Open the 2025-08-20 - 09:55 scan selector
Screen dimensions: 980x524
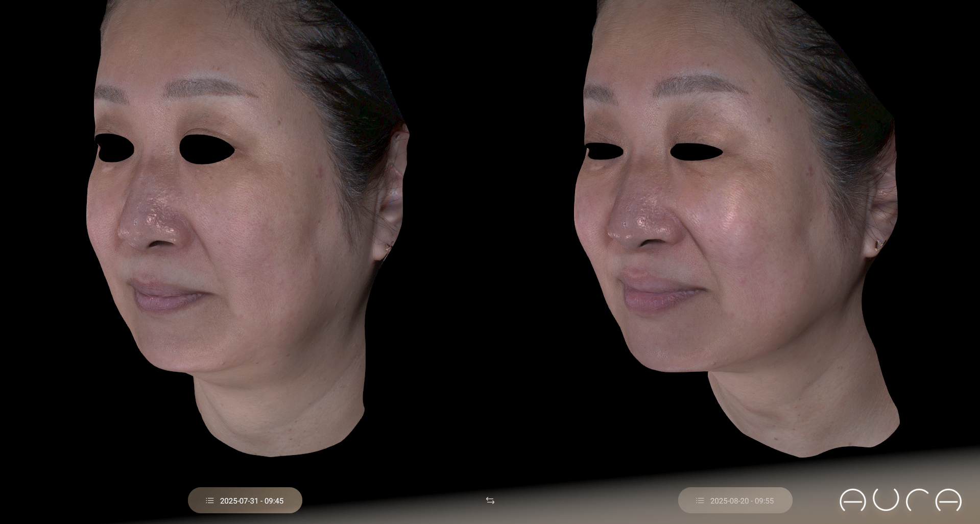point(735,501)
